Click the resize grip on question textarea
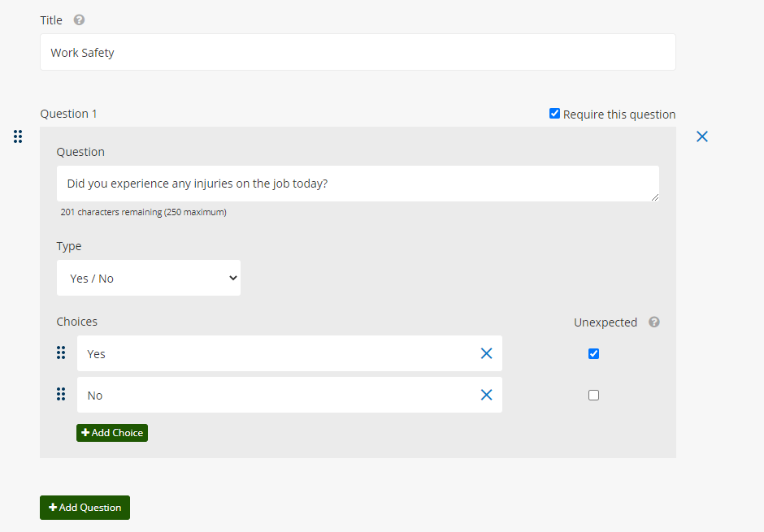The image size is (764, 532). coord(654,197)
